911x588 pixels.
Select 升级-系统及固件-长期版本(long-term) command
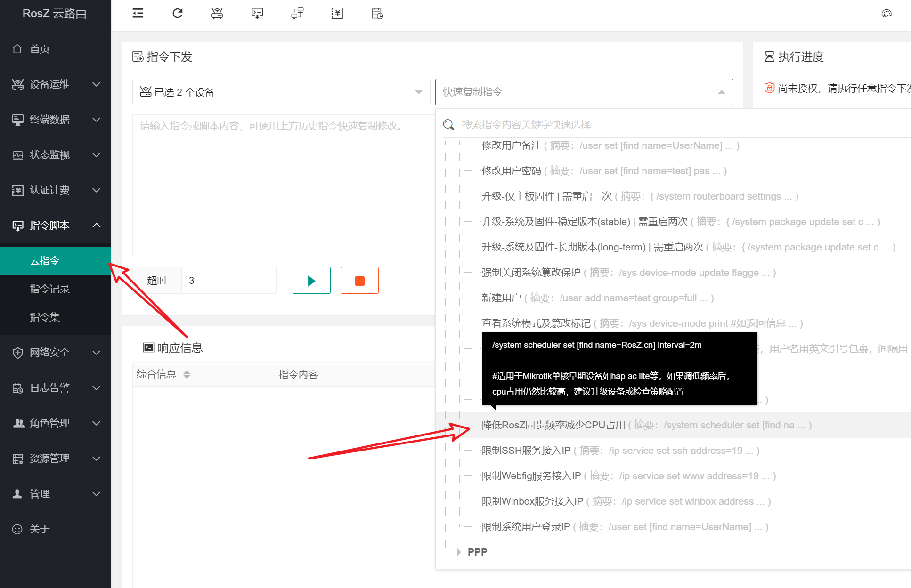pyautogui.click(x=689, y=247)
